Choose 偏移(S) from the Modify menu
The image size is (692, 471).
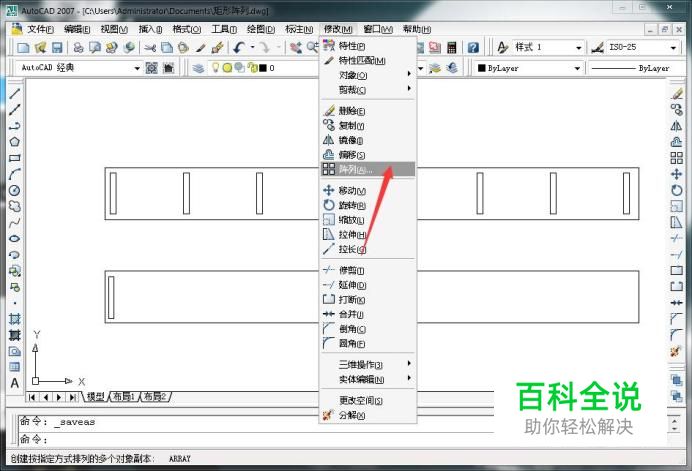pyautogui.click(x=368, y=155)
